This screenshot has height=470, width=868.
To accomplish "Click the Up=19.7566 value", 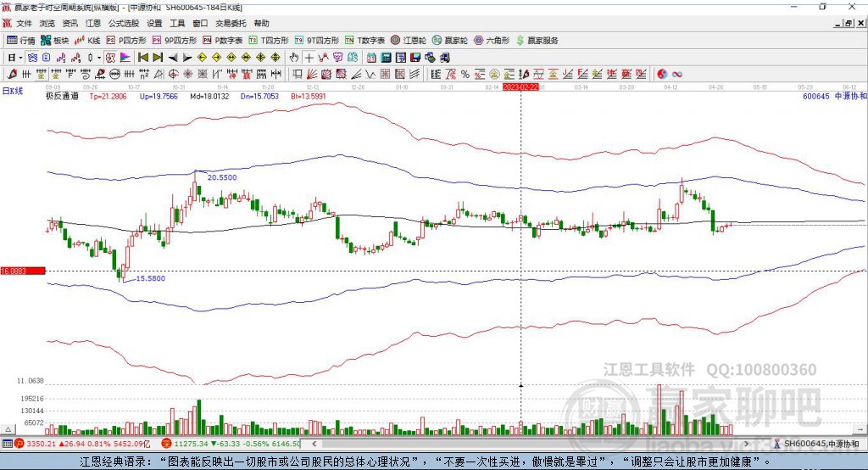I will (x=159, y=96).
